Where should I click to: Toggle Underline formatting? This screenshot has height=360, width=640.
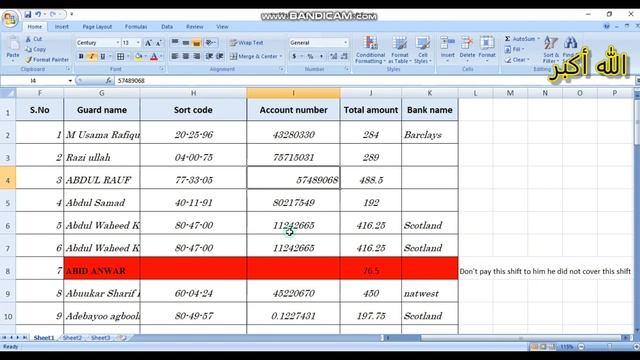coord(102,56)
